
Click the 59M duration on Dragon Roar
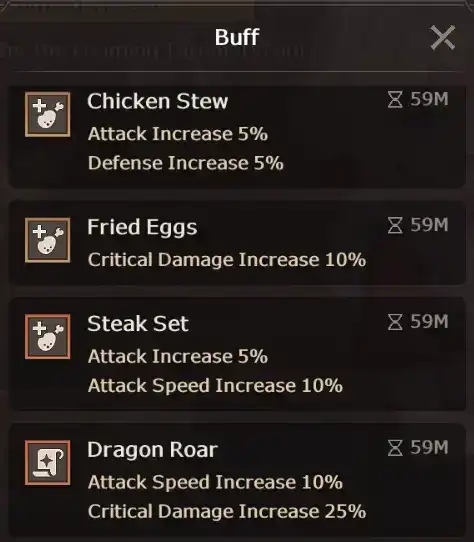(x=429, y=448)
